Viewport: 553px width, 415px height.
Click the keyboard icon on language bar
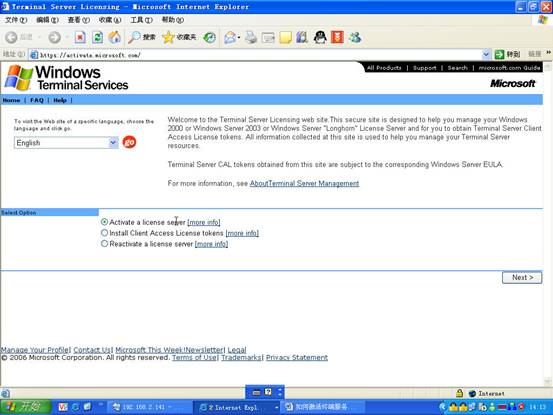coord(257,392)
